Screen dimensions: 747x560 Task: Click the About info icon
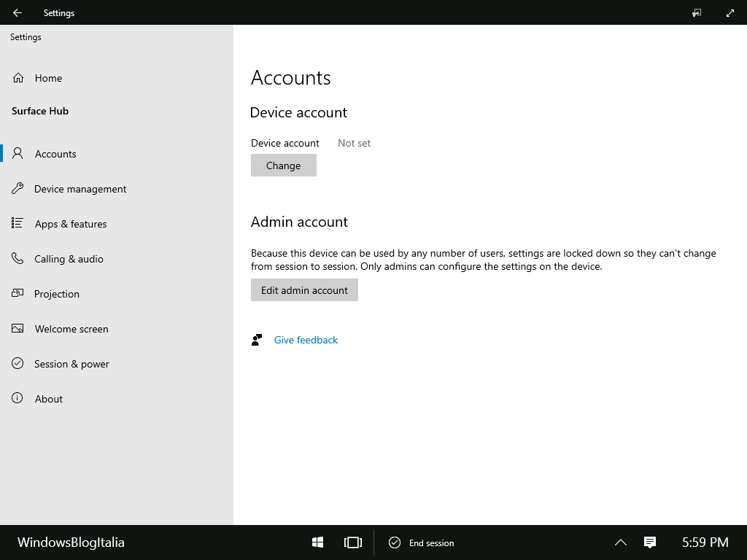click(x=18, y=398)
